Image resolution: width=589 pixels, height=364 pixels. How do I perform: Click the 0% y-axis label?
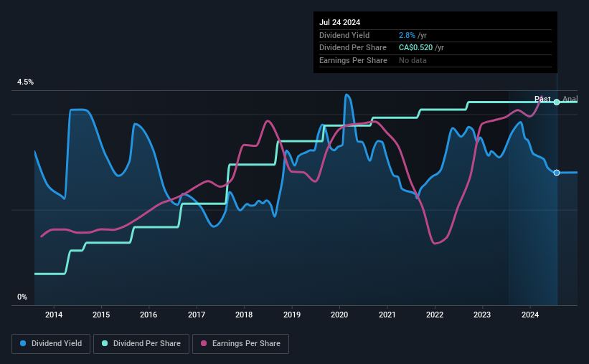22,297
